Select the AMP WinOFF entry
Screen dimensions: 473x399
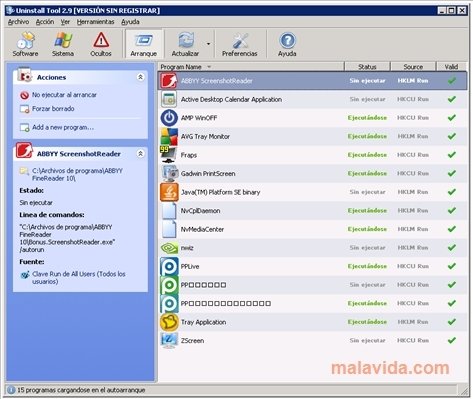[x=313, y=118]
